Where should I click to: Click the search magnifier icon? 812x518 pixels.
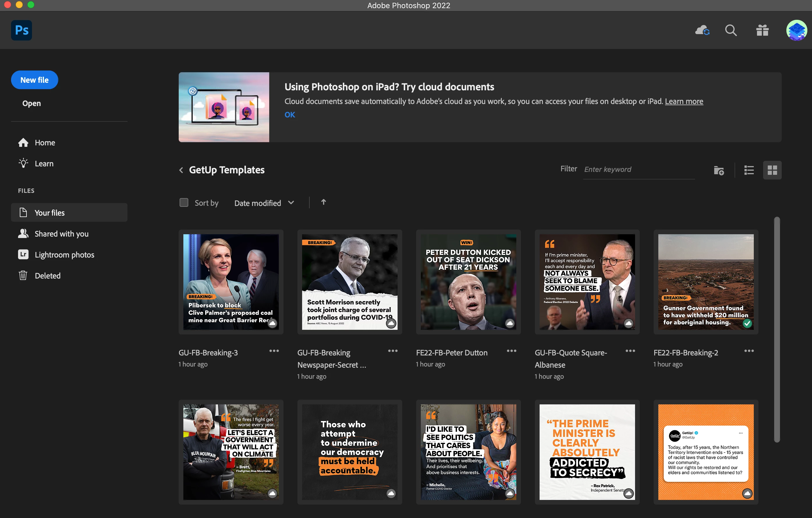click(x=731, y=30)
